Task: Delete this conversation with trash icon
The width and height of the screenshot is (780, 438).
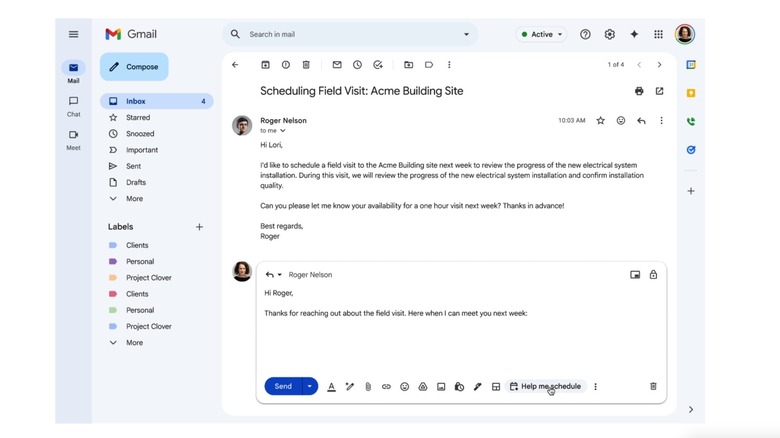Action: [306, 65]
